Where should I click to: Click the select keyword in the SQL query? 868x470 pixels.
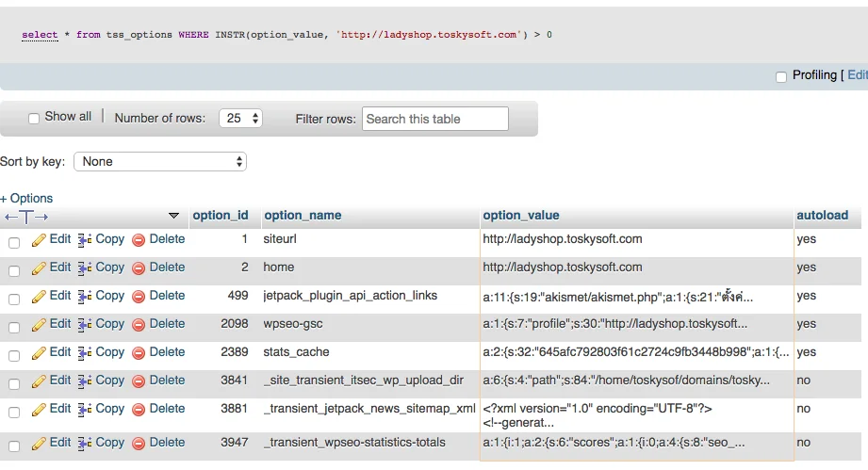coord(40,35)
